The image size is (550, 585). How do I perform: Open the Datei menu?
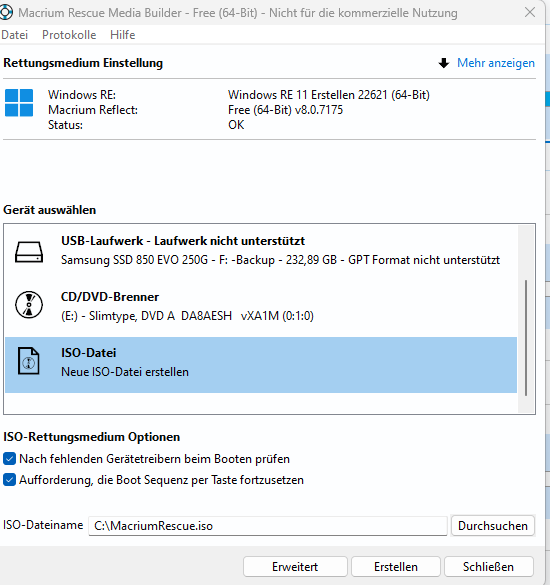click(x=15, y=35)
